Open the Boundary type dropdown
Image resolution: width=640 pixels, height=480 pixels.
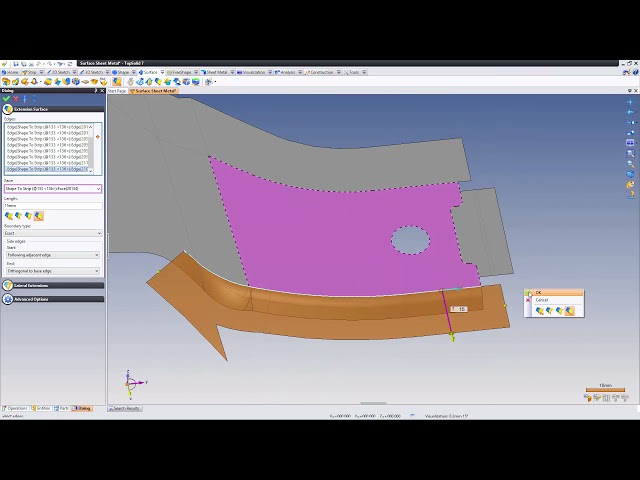[x=53, y=233]
